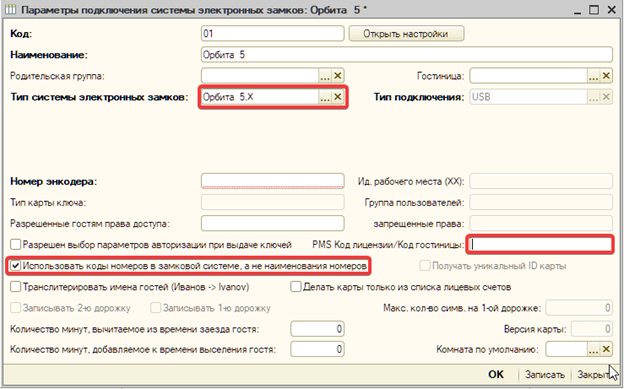
Task: Toggle Получать уникальный ID карты checkbox
Action: pos(425,266)
